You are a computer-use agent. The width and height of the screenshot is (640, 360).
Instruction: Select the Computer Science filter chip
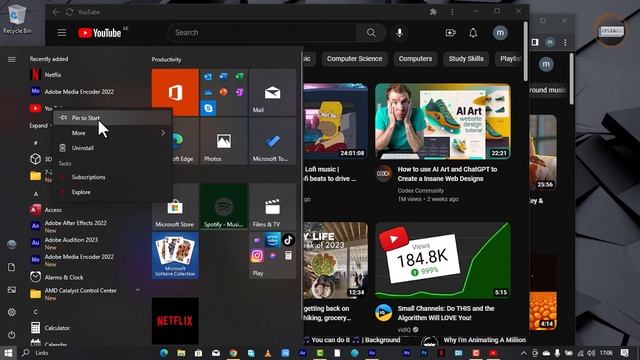pyautogui.click(x=354, y=59)
